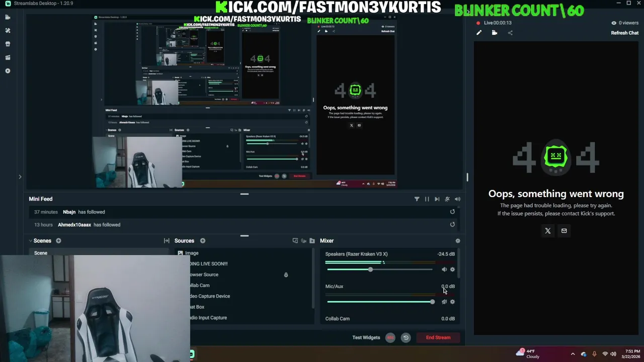Toggle mute event sounds bell-slash icon
This screenshot has width=644, height=362.
pos(447,199)
